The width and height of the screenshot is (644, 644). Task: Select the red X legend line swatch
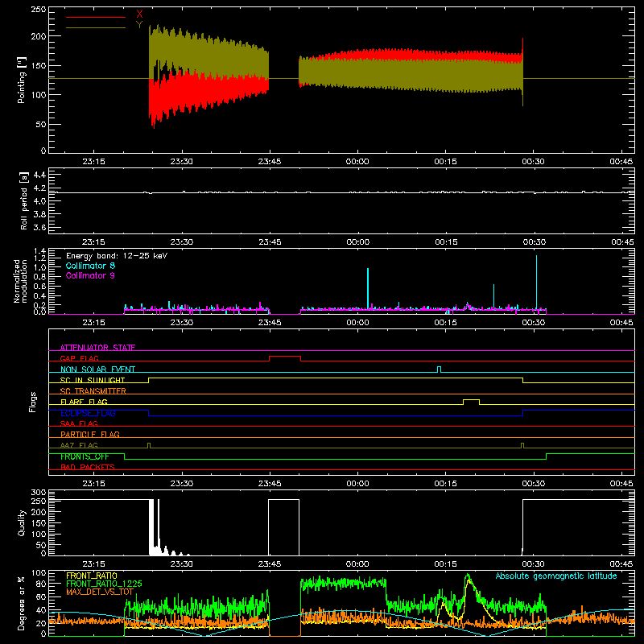[96, 17]
